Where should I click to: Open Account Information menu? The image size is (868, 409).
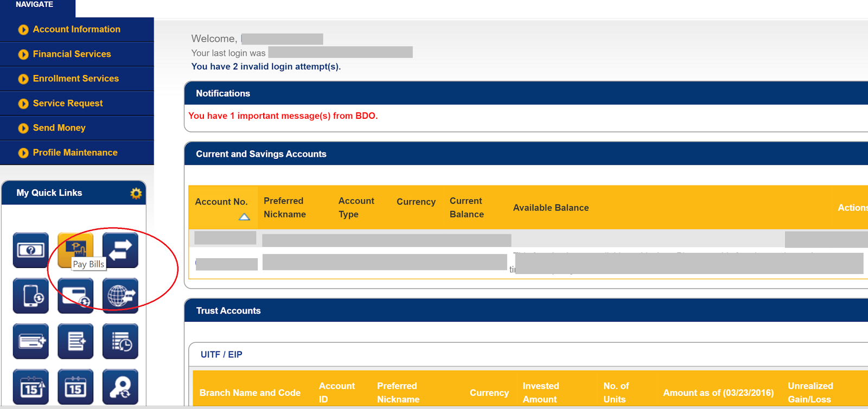tap(77, 29)
